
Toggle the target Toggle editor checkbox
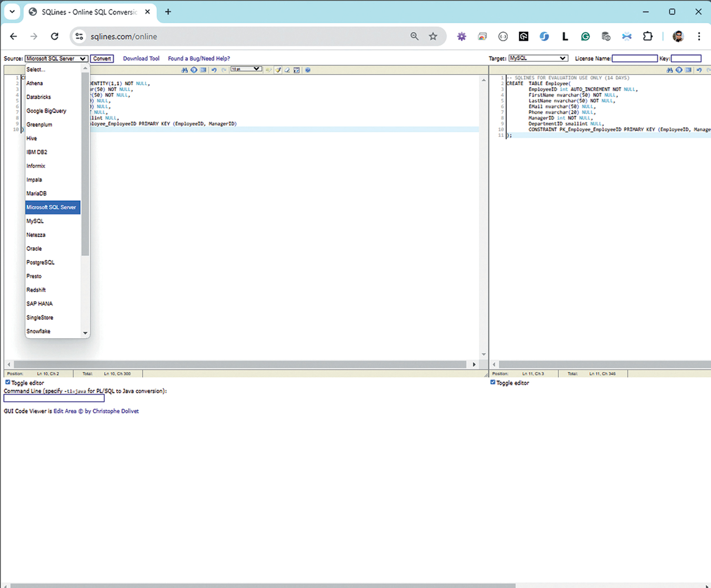[x=493, y=382]
